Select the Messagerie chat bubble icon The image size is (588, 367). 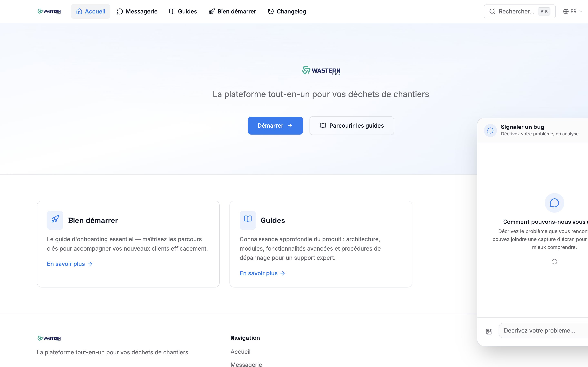tap(120, 11)
